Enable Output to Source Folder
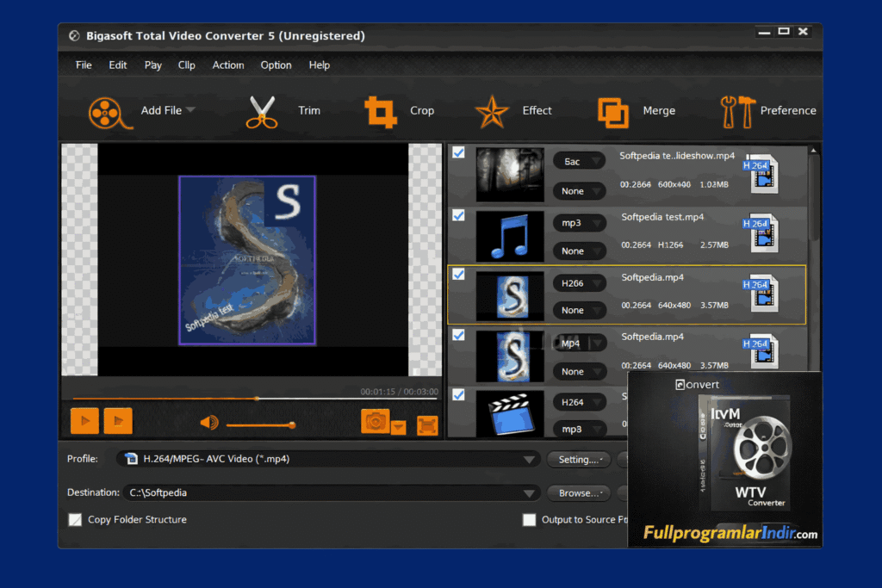Image resolution: width=882 pixels, height=588 pixels. [x=530, y=519]
